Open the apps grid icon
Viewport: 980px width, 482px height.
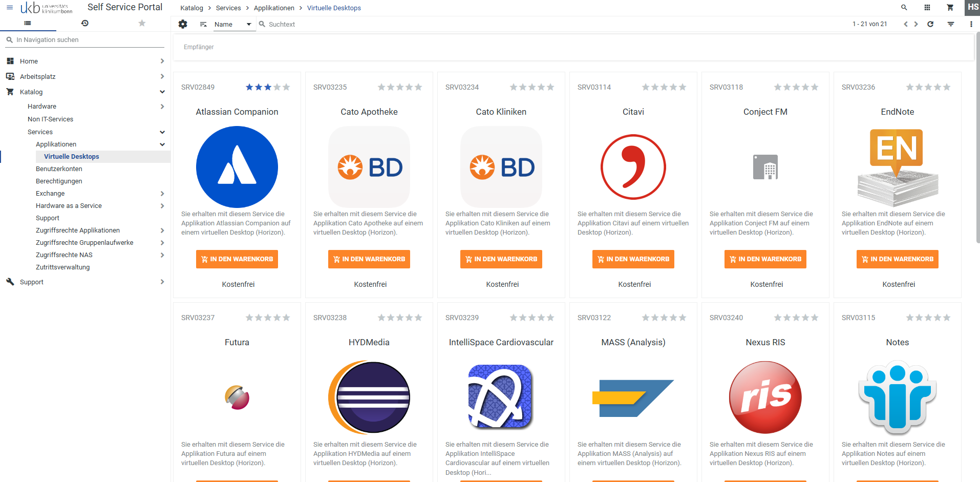click(x=927, y=8)
